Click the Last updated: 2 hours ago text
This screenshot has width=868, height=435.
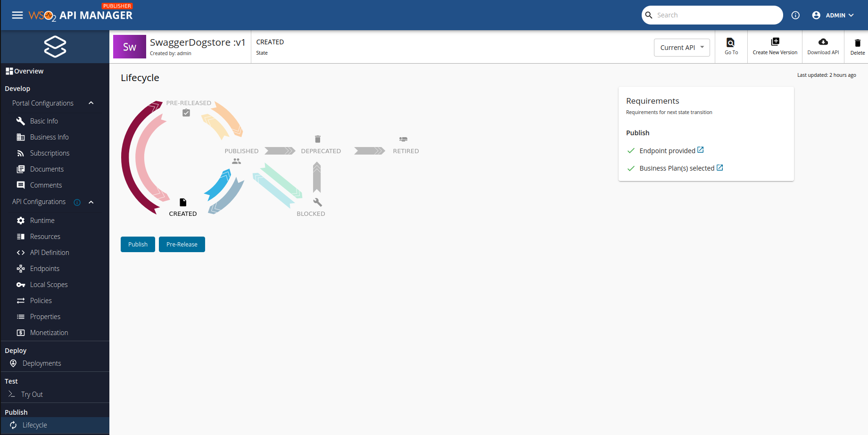(x=827, y=75)
